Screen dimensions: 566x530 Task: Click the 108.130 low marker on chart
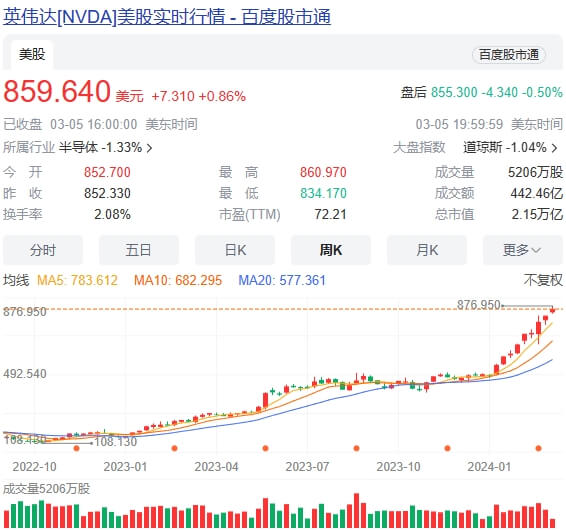(x=116, y=441)
